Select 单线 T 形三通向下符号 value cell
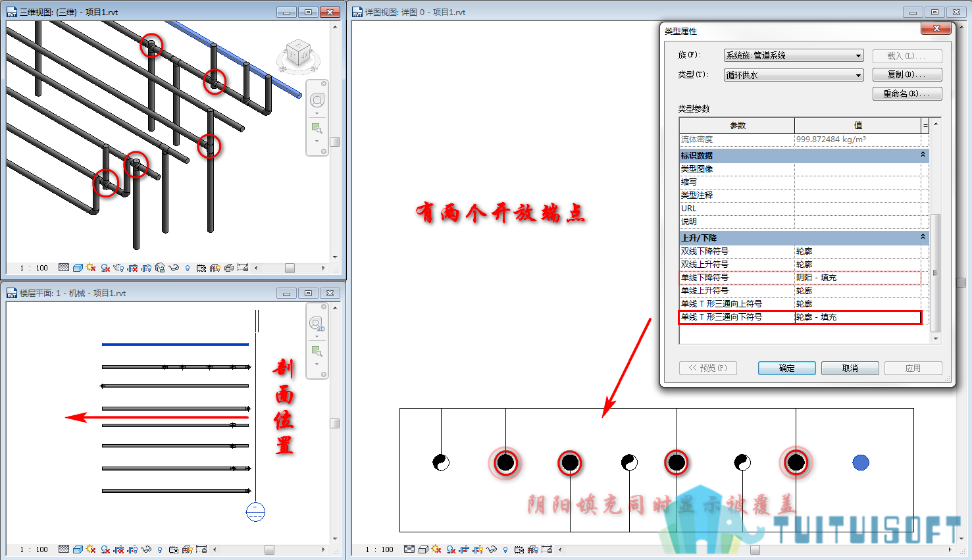The width and height of the screenshot is (972, 560). coord(857,317)
